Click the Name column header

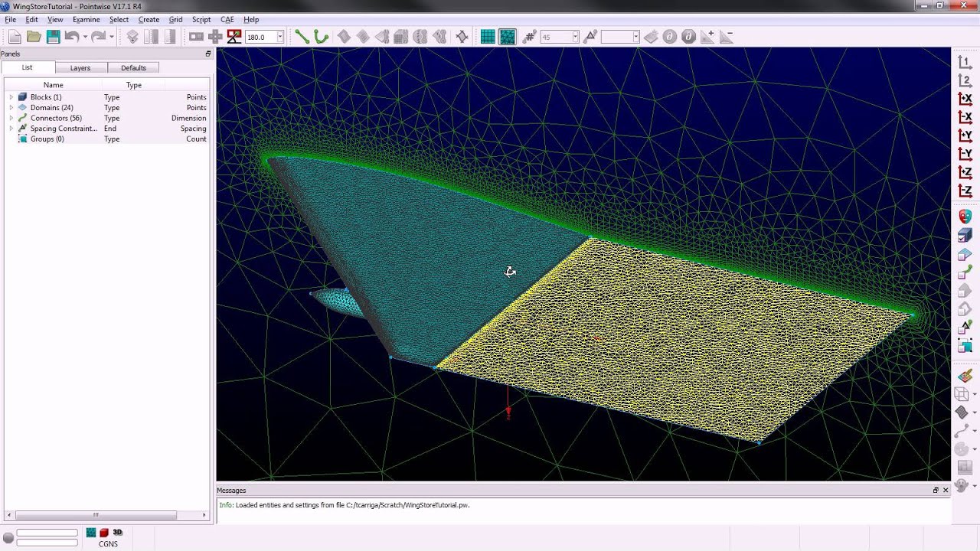53,85
